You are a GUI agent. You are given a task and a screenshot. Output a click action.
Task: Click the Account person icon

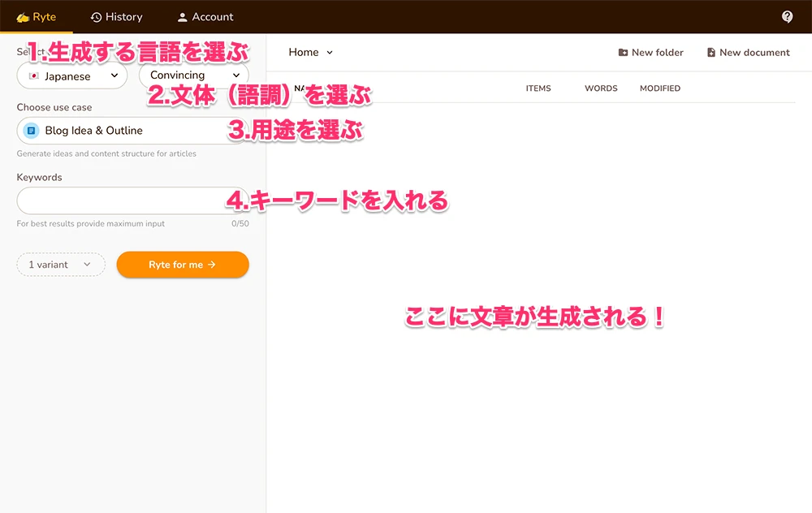pos(182,17)
